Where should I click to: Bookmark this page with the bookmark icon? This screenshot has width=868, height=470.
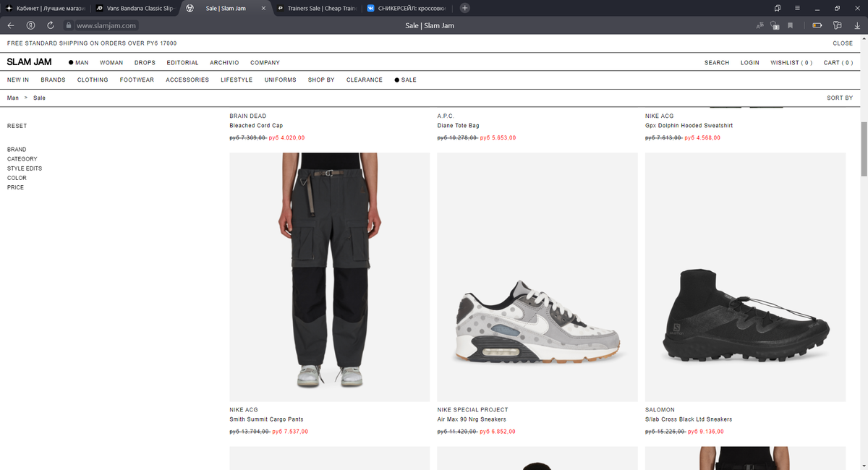coord(791,25)
